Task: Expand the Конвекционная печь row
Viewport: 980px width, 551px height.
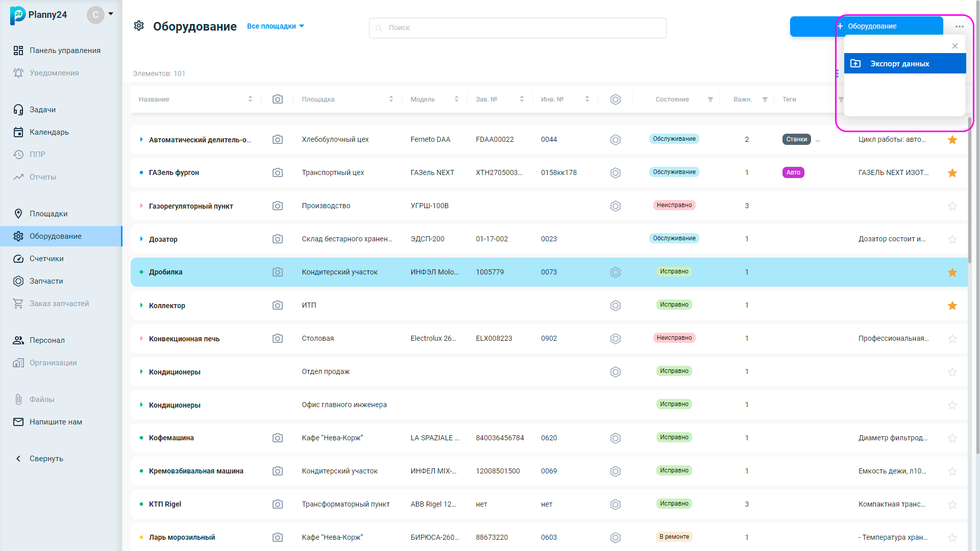Action: (141, 338)
